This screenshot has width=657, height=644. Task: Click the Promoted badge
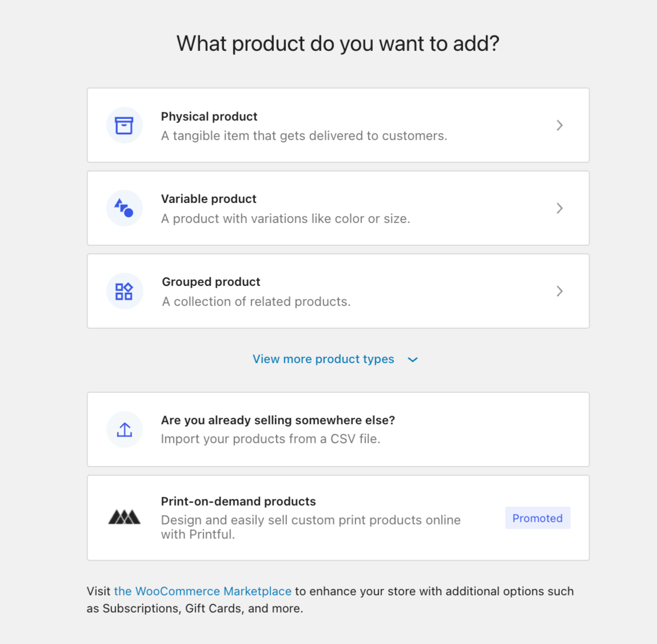(537, 518)
